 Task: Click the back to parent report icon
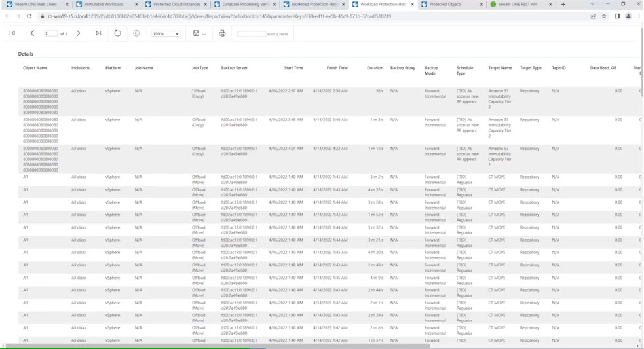coord(136,33)
